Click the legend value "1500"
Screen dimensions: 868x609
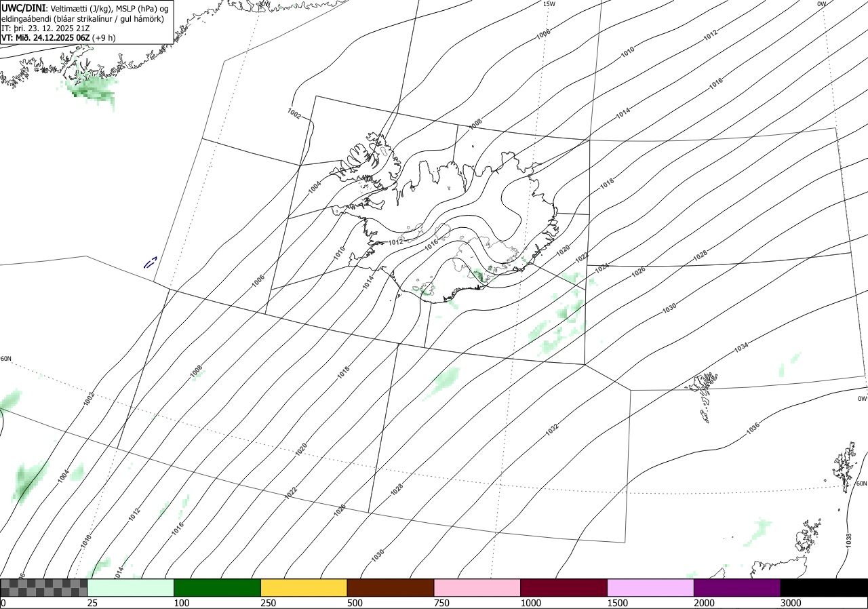pos(617,603)
